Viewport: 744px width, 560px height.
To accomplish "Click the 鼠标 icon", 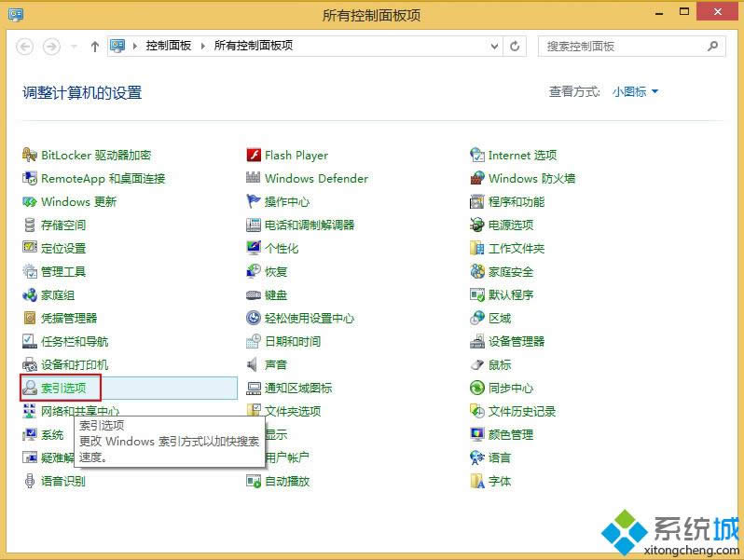I will point(476,364).
